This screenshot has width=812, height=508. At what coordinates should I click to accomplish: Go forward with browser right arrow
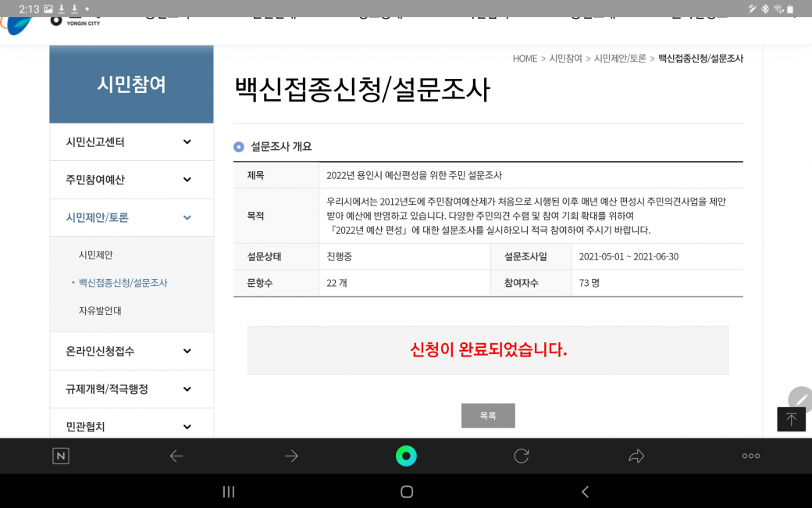(291, 456)
